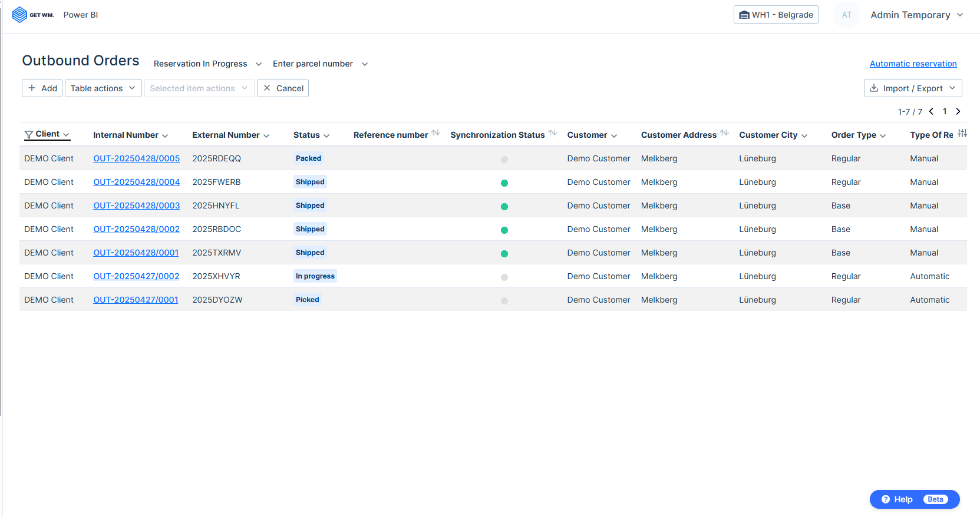This screenshot has height=517, width=980.
Task: Click sync status dot for OUT-20250428/0001
Action: (504, 254)
